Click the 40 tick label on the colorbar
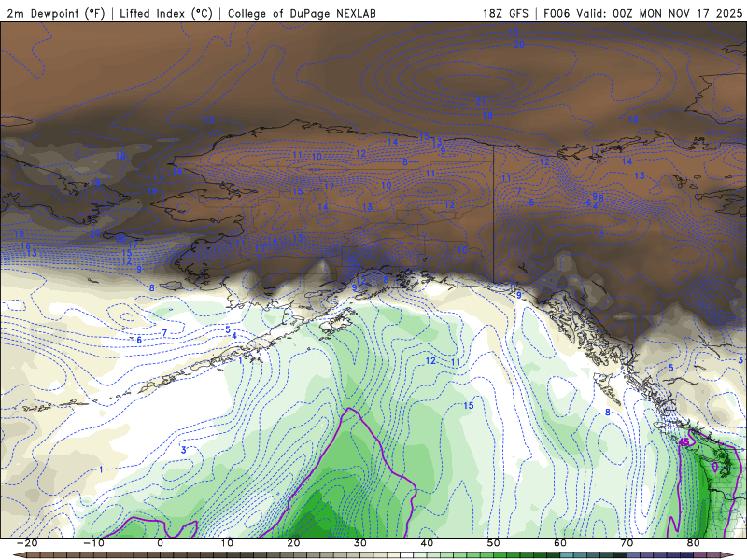 427,543
